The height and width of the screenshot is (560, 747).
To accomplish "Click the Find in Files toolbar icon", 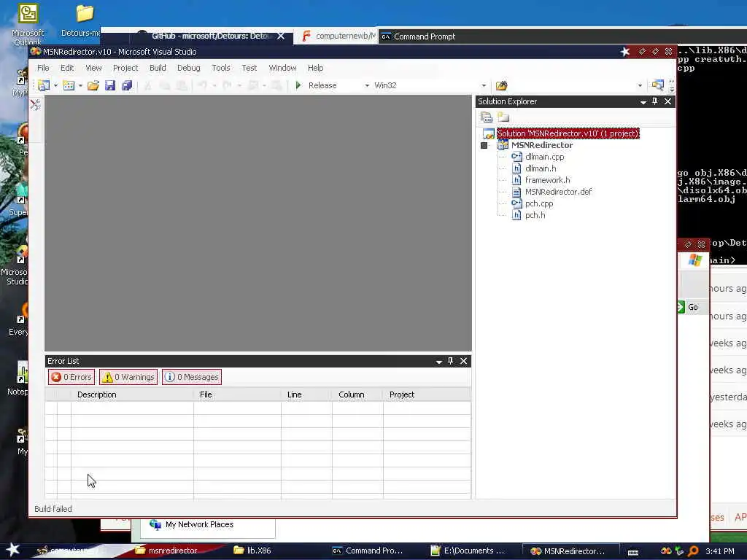I will pyautogui.click(x=501, y=86).
